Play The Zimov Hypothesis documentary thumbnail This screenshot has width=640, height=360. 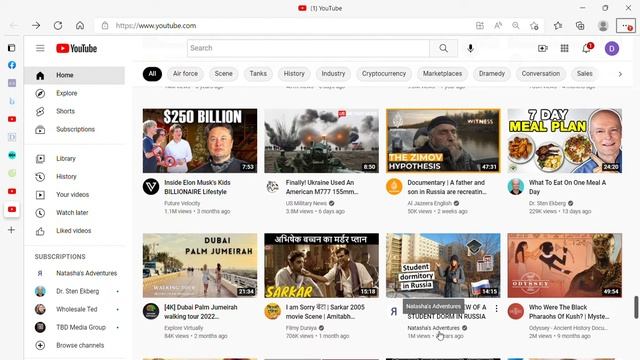tap(443, 140)
